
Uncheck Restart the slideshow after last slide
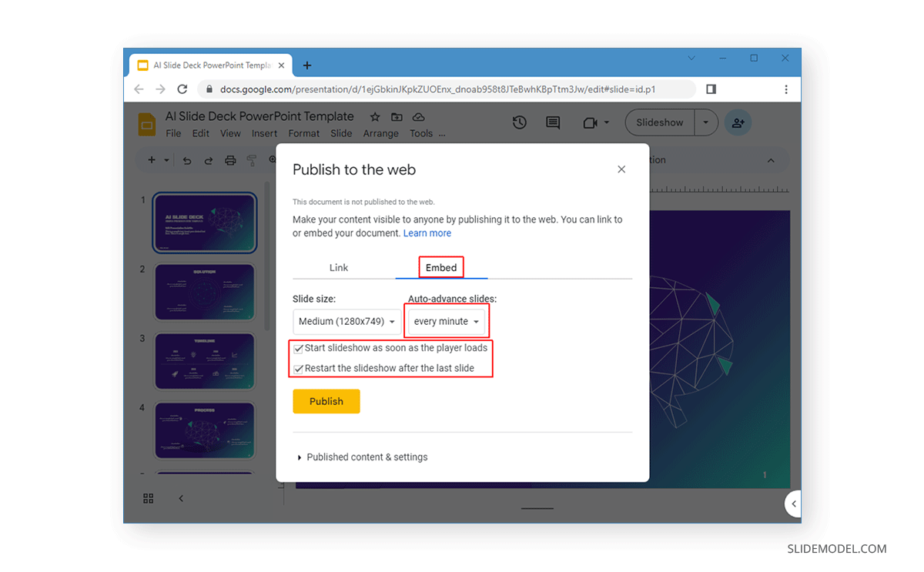[x=298, y=369]
